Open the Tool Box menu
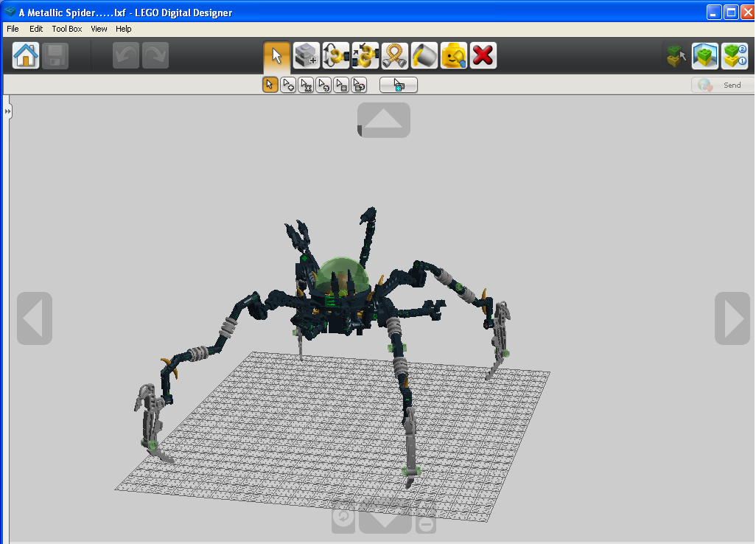 click(x=66, y=29)
